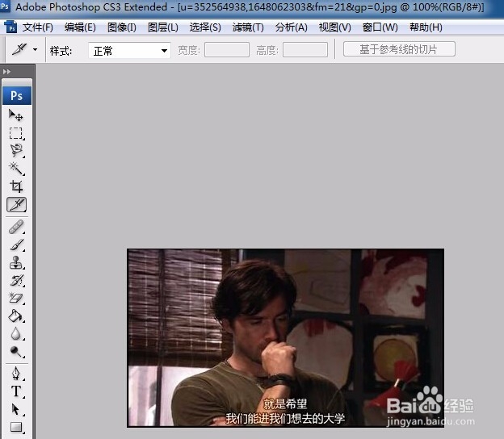Select the Pen tool
Screen dimensions: 504x439
click(x=16, y=374)
